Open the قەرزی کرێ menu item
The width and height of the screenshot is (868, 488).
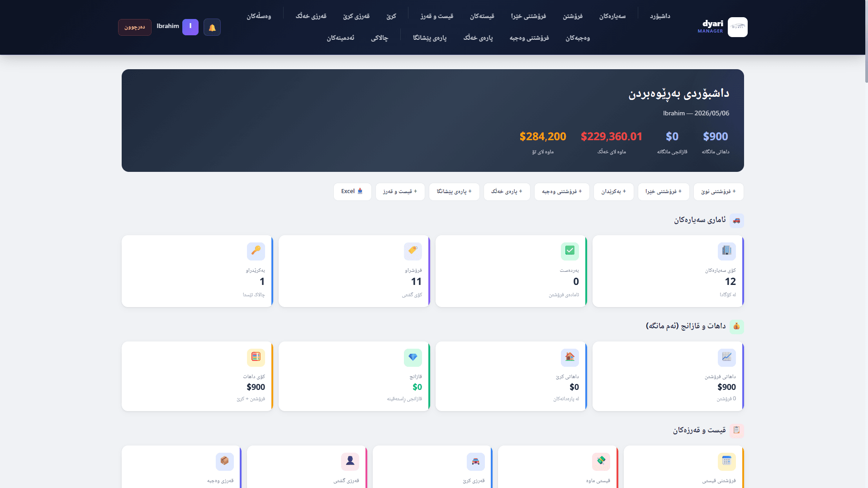(x=356, y=16)
